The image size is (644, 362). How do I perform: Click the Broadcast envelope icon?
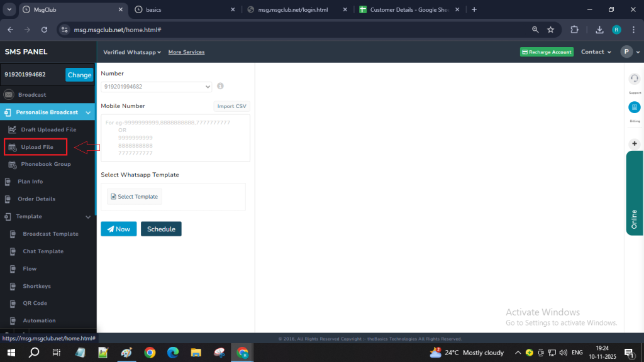(x=9, y=94)
